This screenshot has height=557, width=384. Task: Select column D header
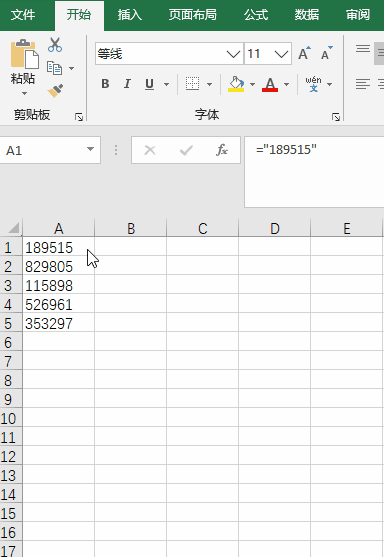275,228
